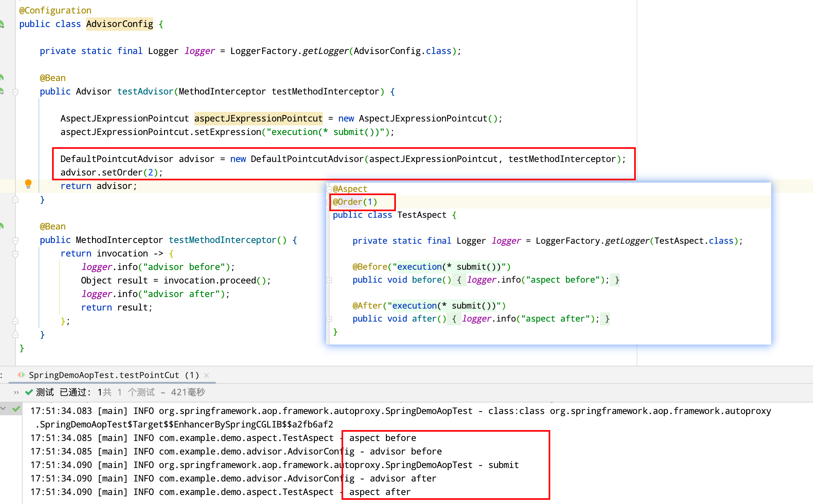The image size is (813, 504).
Task: Click the 'advisor after' console log output
Action: click(x=403, y=478)
